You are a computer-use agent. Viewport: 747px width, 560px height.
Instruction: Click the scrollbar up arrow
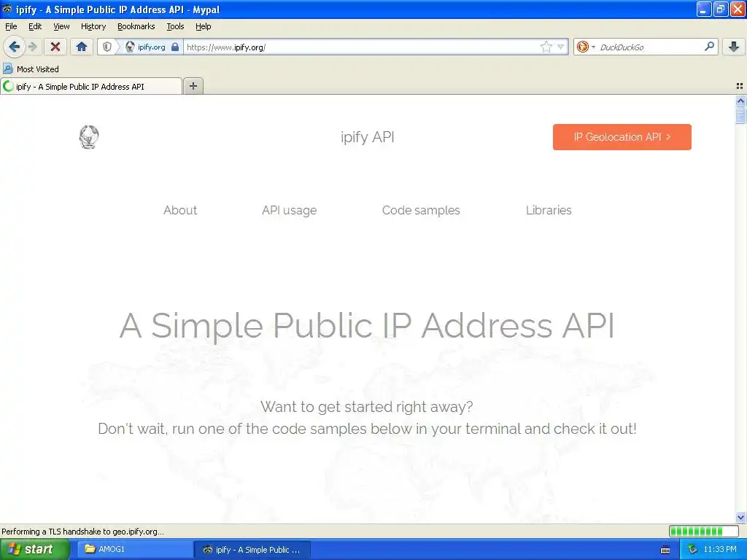click(740, 101)
